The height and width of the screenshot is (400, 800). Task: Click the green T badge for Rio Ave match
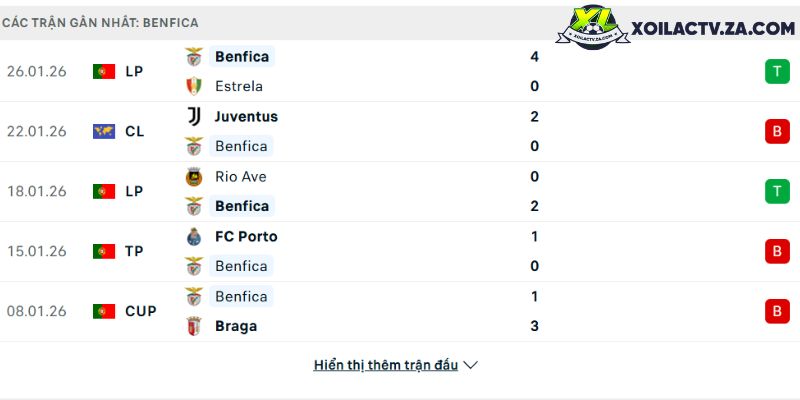pyautogui.click(x=777, y=191)
